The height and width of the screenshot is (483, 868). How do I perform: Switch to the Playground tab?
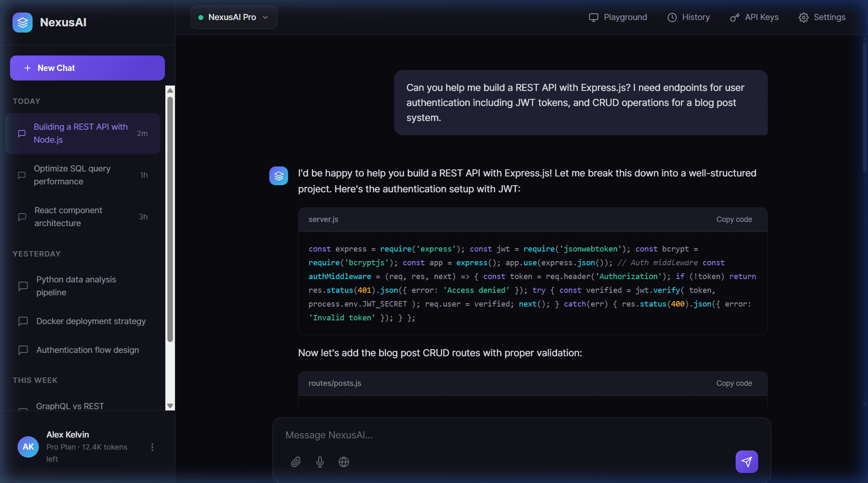tap(618, 17)
